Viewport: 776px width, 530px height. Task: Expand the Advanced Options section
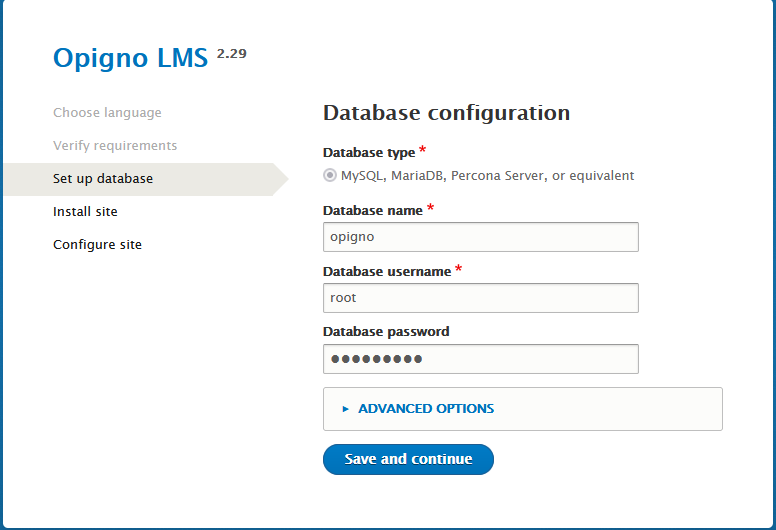pyautogui.click(x=425, y=409)
